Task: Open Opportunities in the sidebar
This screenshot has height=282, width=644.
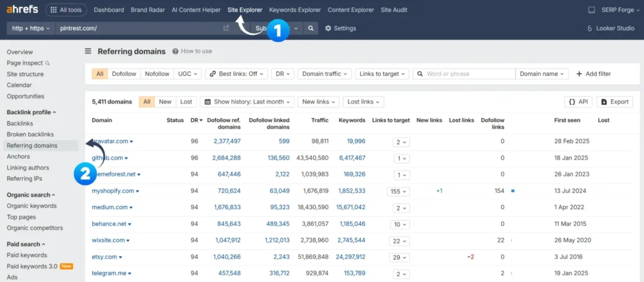Action: (x=25, y=96)
